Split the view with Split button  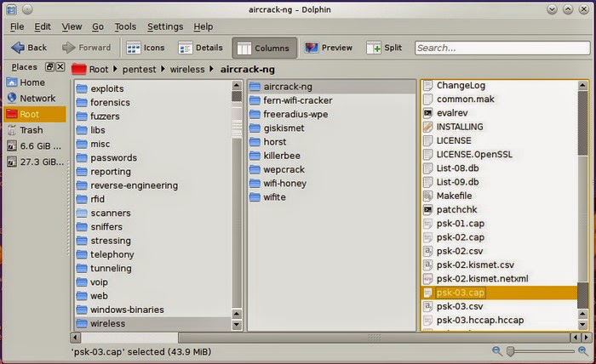(x=384, y=48)
